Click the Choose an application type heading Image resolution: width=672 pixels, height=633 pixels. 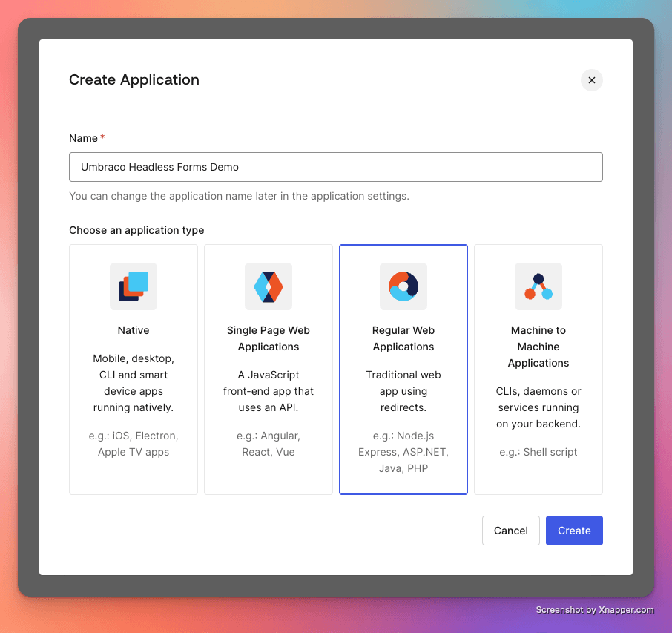(x=136, y=230)
